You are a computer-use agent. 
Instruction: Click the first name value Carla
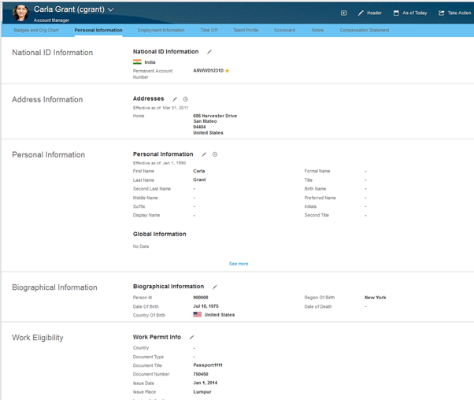[x=199, y=171]
